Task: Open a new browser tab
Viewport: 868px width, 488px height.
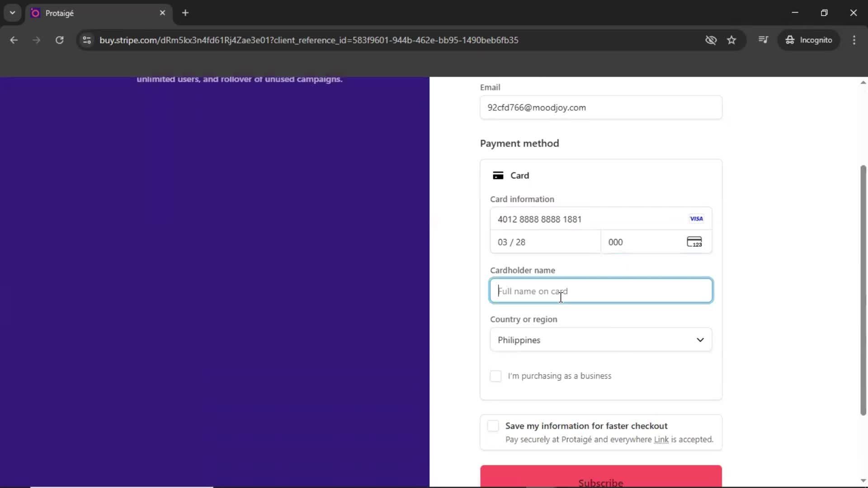Action: pos(185,13)
